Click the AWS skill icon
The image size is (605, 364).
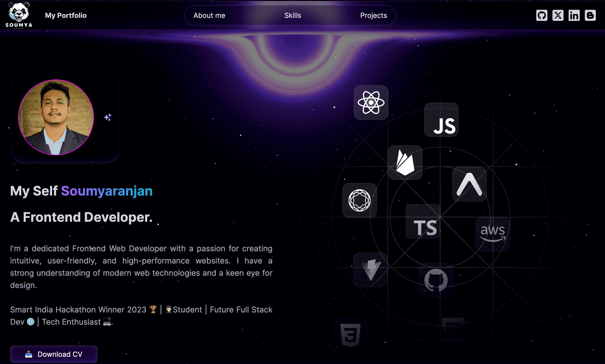[x=493, y=234]
